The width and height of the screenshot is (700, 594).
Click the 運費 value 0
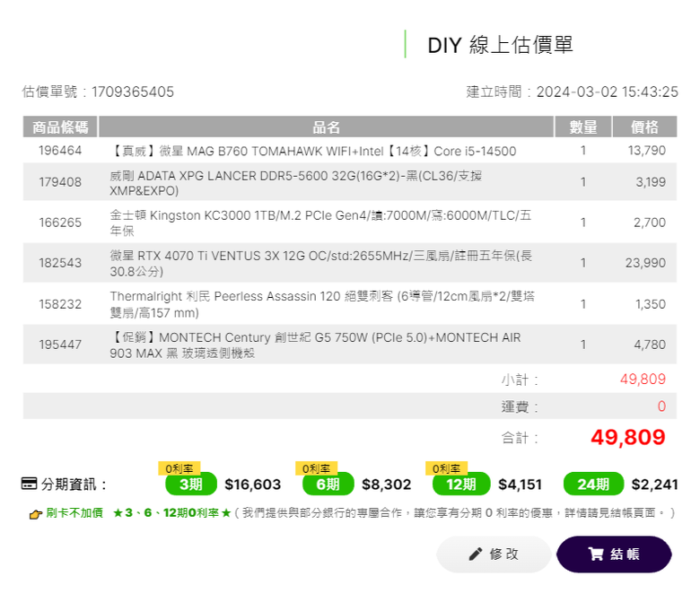tap(661, 406)
